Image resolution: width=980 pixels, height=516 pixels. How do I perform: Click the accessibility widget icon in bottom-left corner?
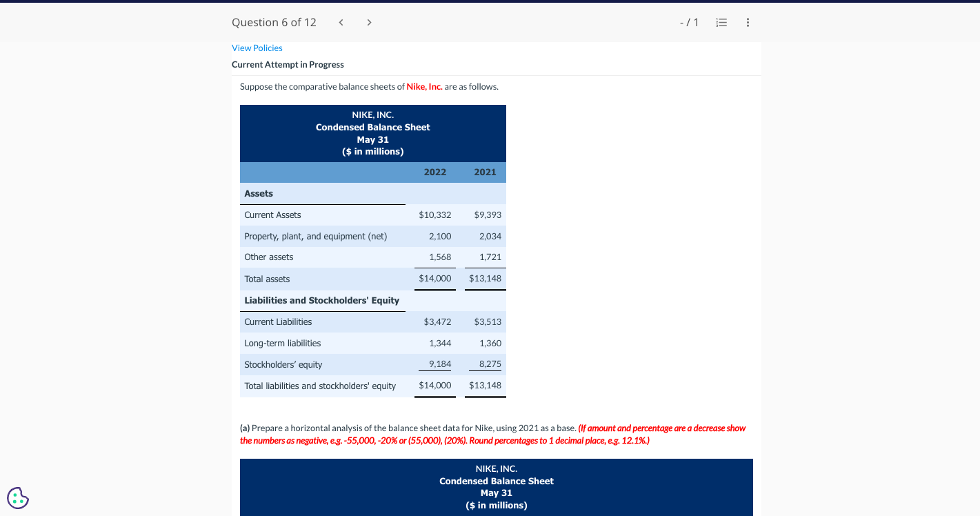(17, 497)
